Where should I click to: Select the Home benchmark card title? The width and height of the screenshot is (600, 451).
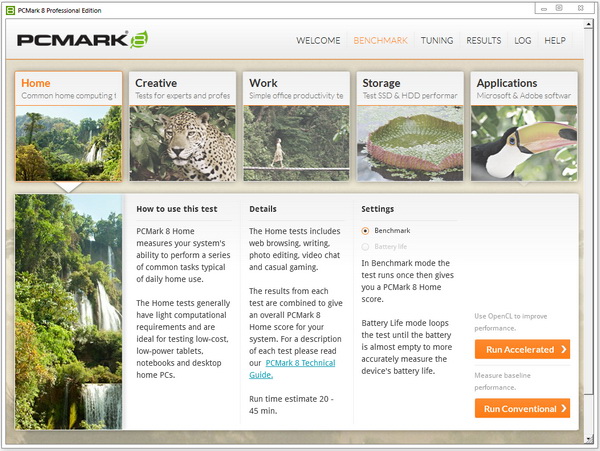pyautogui.click(x=36, y=83)
